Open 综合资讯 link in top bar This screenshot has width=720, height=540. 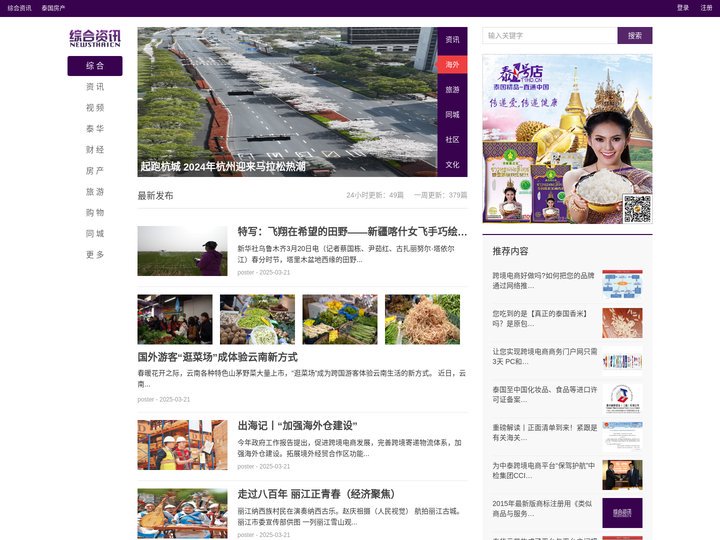pos(19,8)
